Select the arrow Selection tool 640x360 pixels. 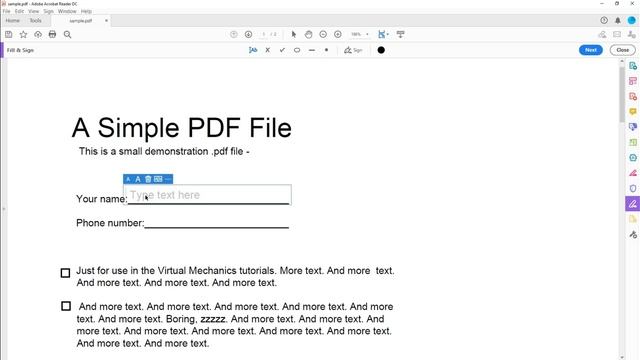click(x=293, y=34)
